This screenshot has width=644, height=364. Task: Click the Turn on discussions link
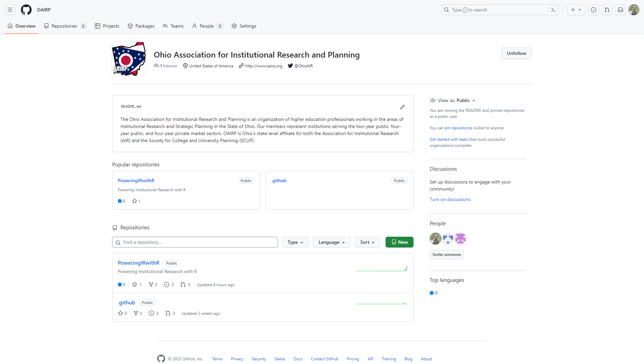tap(450, 199)
